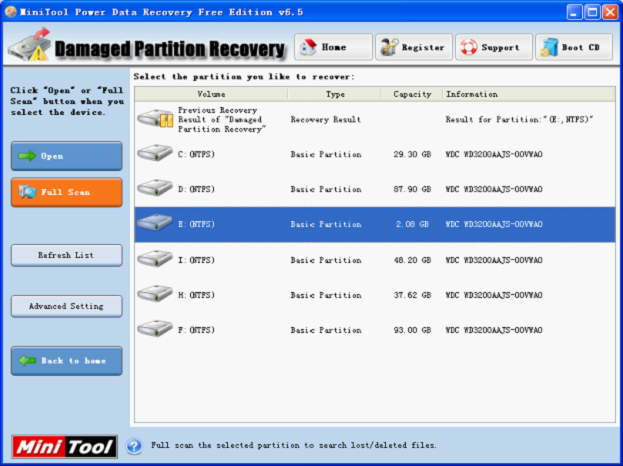This screenshot has height=466, width=623.
Task: Click the H: drive icon
Action: pyautogui.click(x=155, y=294)
